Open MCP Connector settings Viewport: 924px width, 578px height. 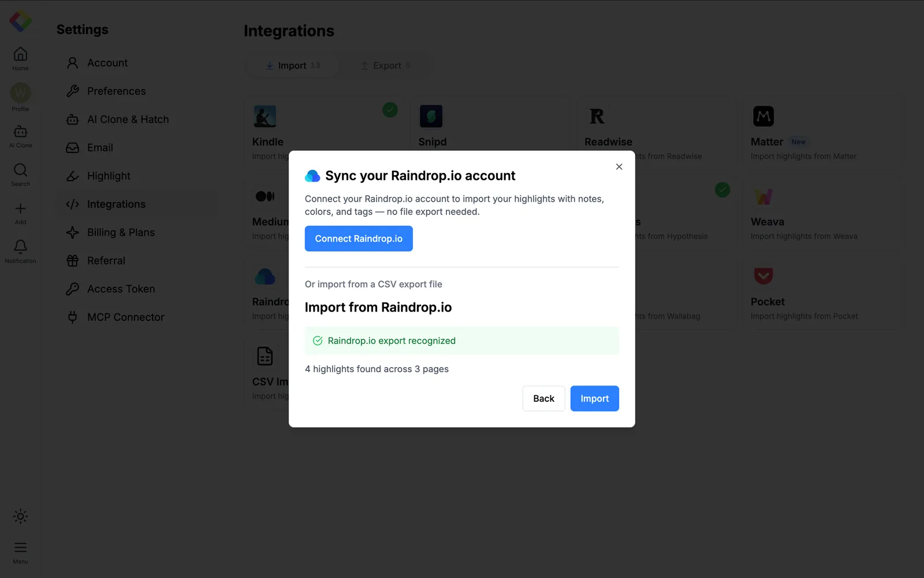click(138, 318)
